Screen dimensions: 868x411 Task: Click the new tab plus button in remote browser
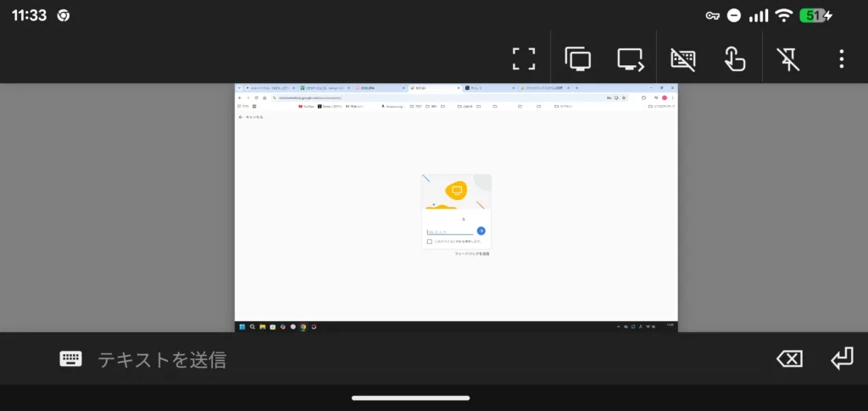(x=576, y=88)
